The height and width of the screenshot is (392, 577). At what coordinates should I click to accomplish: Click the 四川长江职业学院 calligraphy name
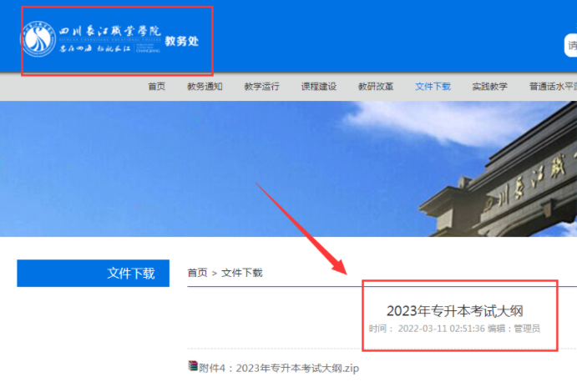click(x=110, y=30)
